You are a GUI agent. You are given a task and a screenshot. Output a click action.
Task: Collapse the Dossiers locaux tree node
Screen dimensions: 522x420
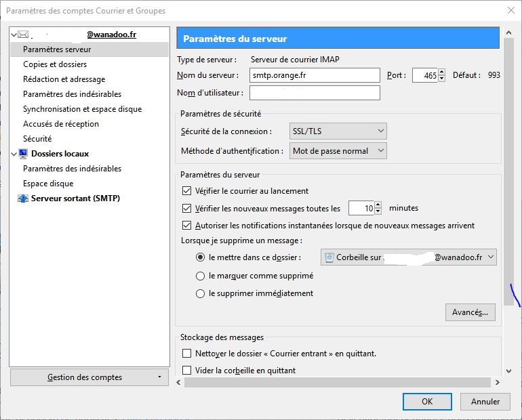click(x=15, y=154)
